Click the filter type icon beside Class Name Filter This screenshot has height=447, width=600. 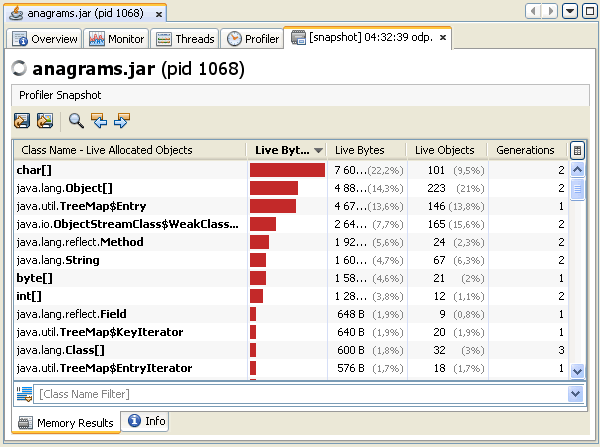[x=24, y=394]
